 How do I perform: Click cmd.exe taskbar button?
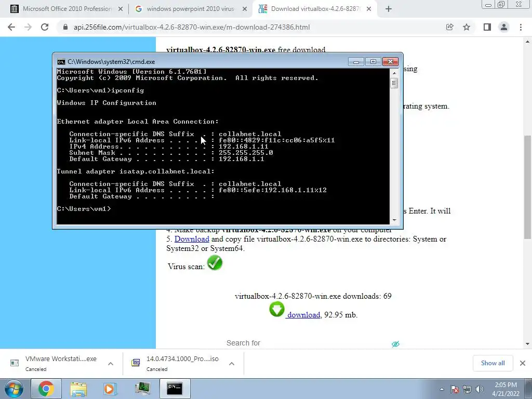175,389
